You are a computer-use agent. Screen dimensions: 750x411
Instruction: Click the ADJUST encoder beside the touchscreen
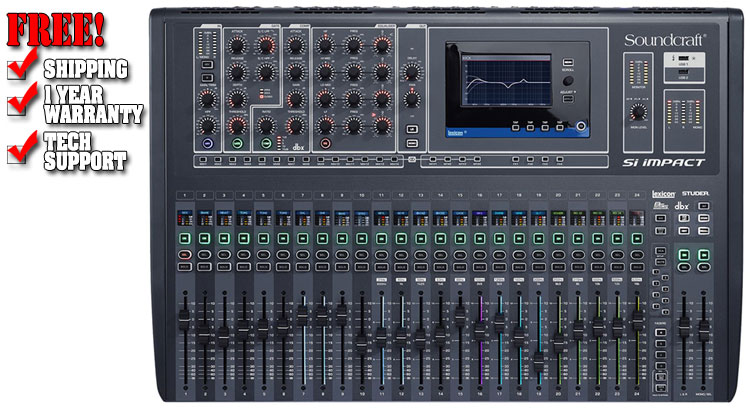click(568, 81)
